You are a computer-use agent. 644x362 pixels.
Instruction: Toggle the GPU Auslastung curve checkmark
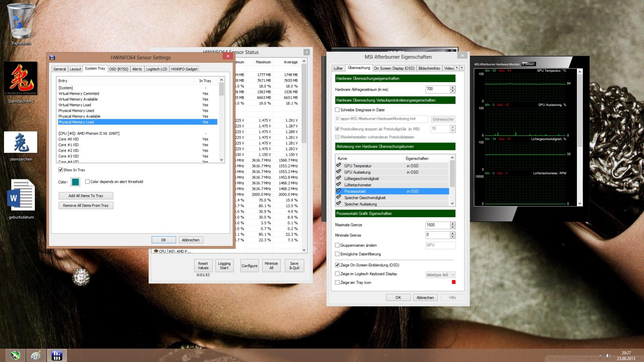point(339,172)
